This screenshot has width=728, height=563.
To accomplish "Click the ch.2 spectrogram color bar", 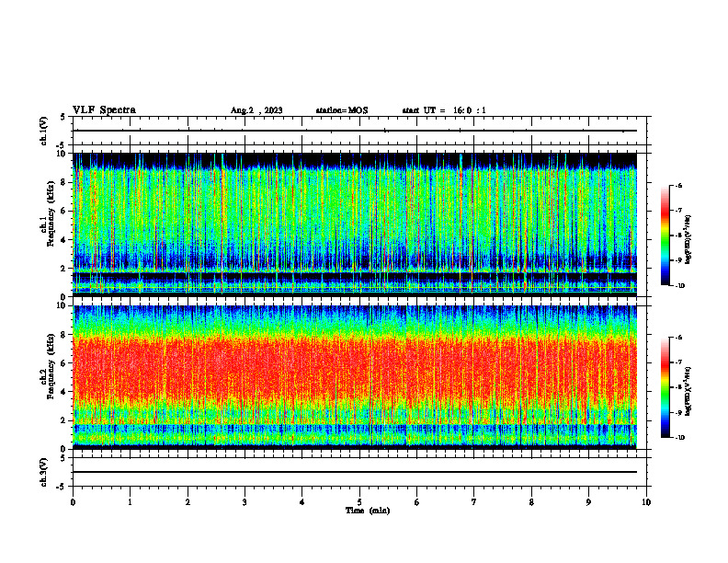I will 665,387.
